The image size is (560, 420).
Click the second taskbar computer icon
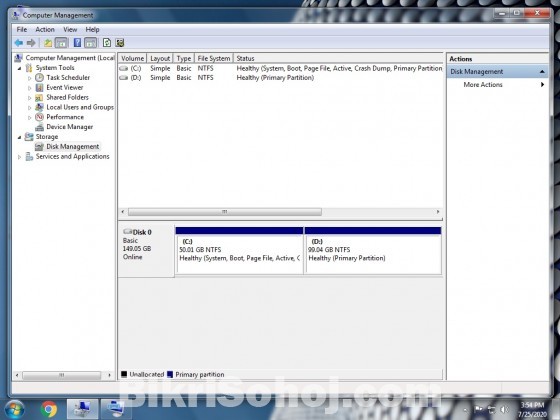point(116,409)
